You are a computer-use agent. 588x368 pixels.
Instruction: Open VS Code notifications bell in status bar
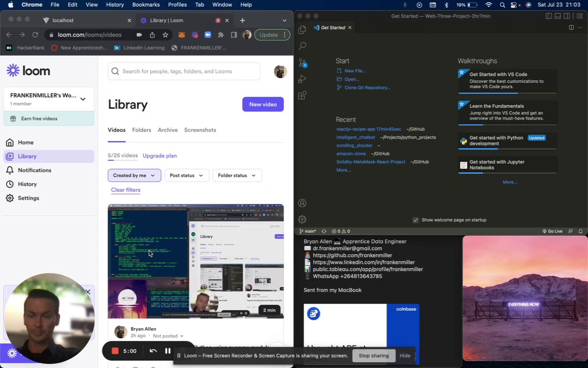click(580, 232)
